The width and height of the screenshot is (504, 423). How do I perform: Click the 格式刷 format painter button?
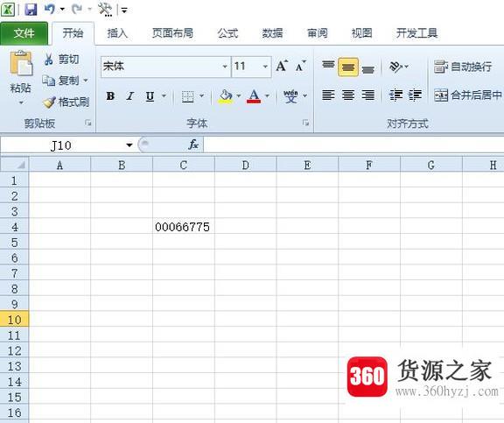coord(66,102)
